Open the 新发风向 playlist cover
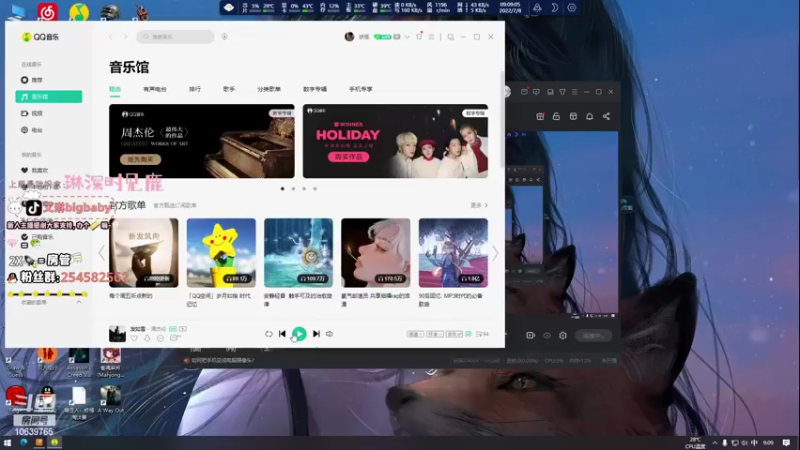Viewport: 800px width, 450px height. [x=144, y=253]
